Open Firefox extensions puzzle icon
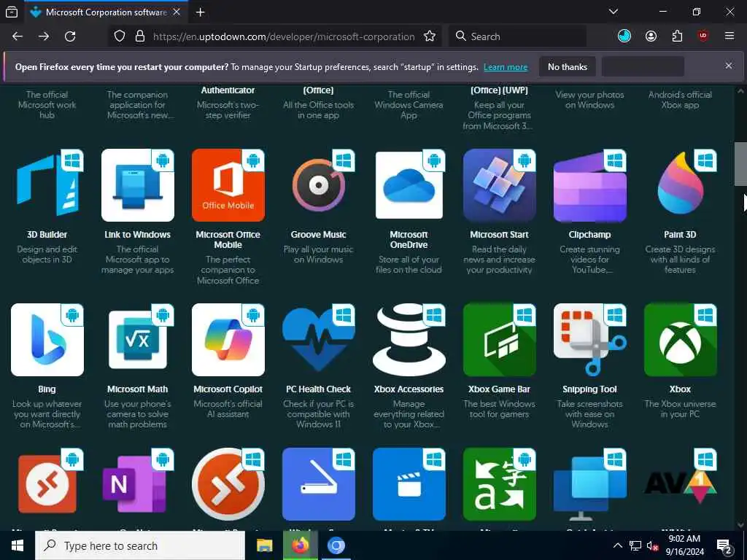The image size is (747, 560). (677, 36)
